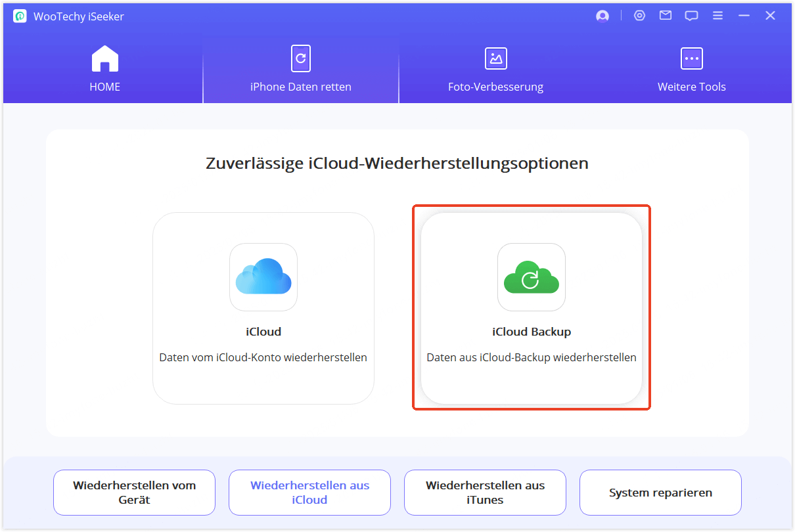Open settings via the gear icon

(x=639, y=15)
